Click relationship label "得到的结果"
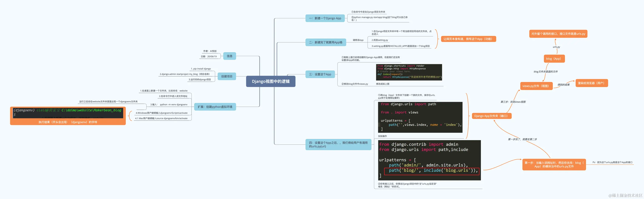Screen dimensions: 644x199 563,85
